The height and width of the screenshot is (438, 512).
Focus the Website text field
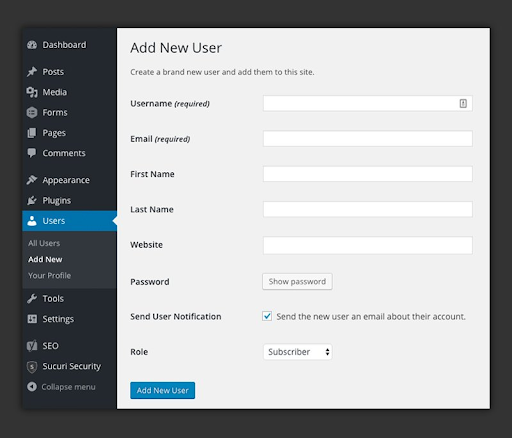click(368, 245)
